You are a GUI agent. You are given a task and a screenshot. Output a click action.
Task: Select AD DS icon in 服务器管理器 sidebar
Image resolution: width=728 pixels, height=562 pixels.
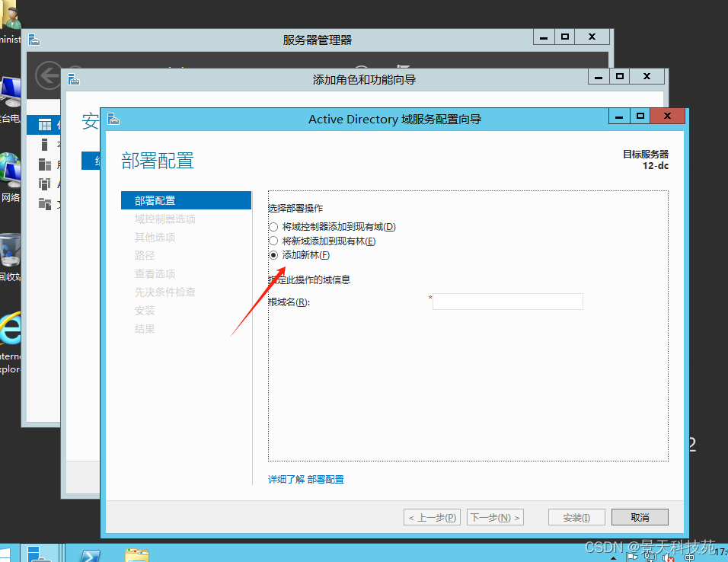[x=45, y=184]
